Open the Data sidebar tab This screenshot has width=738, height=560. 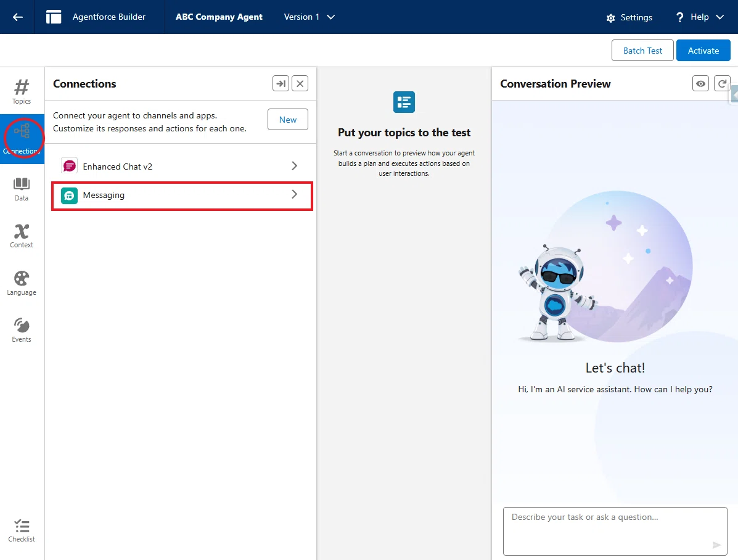[x=22, y=189]
